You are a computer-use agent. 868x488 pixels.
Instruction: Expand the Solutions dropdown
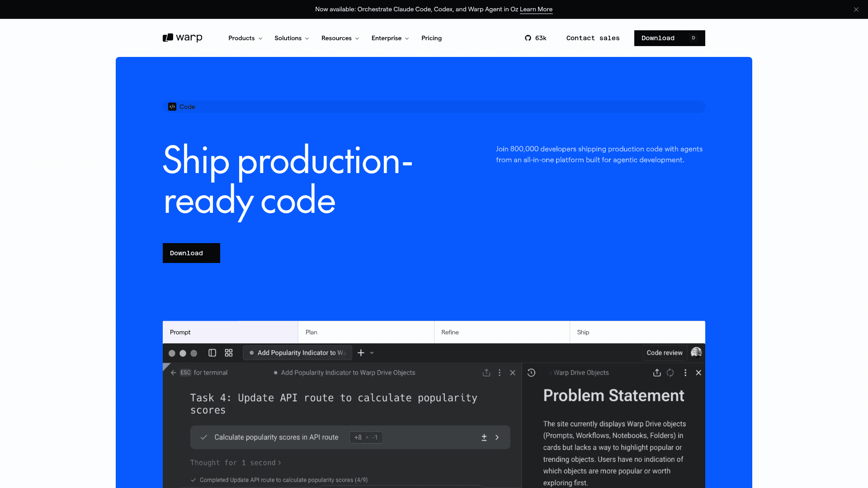[292, 38]
